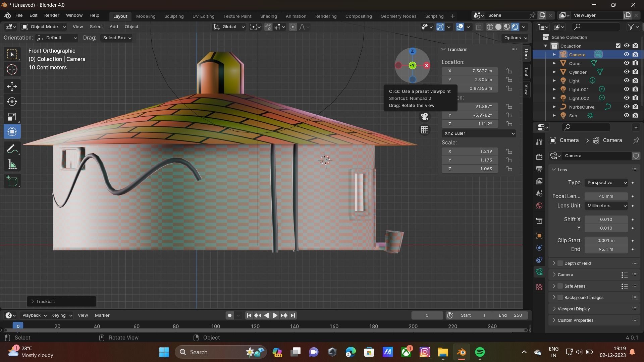This screenshot has height=362, width=644.
Task: Click the Focal Length 40 mm field
Action: (606, 196)
